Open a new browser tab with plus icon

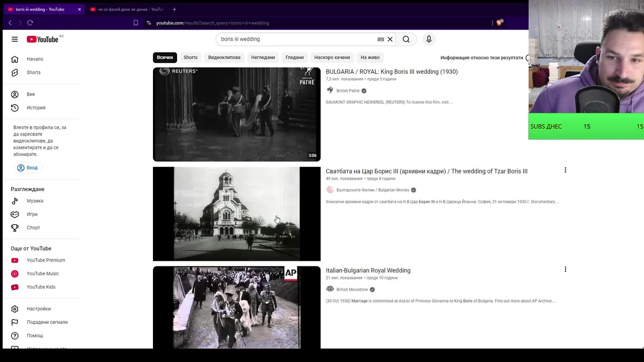pos(174,9)
